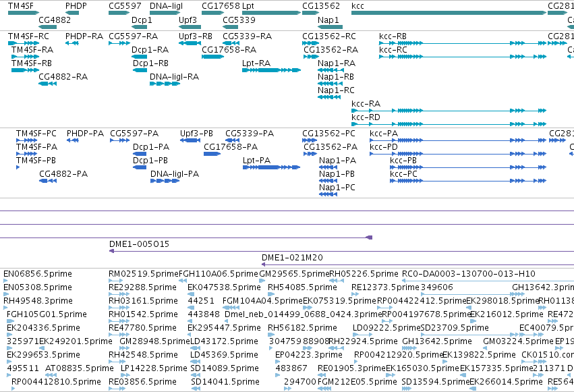Click the Nap1-PC protein label
574x392 pixels.
[x=337, y=188]
